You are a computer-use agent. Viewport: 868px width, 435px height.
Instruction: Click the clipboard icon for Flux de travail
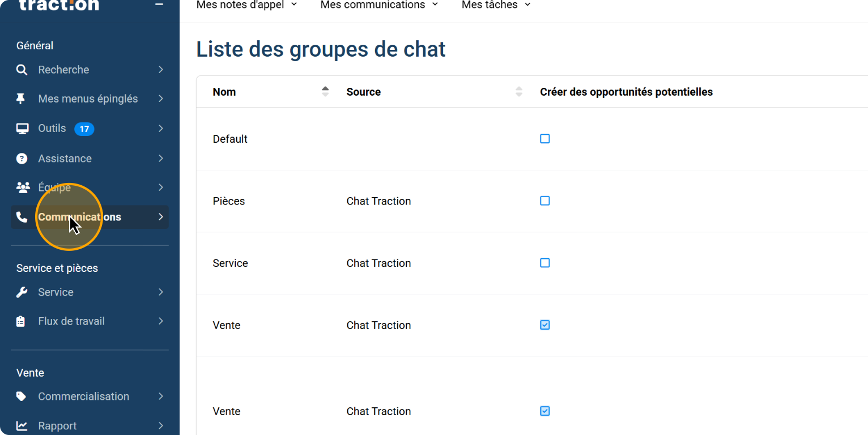[21, 321]
